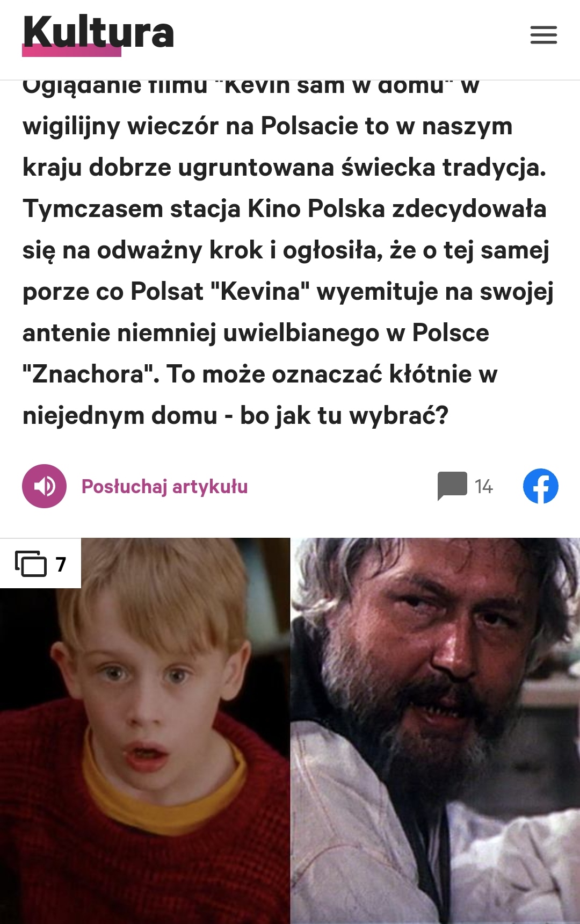Open the bearded Znachor man photo
Image resolution: width=580 pixels, height=924 pixels.
pyautogui.click(x=436, y=731)
